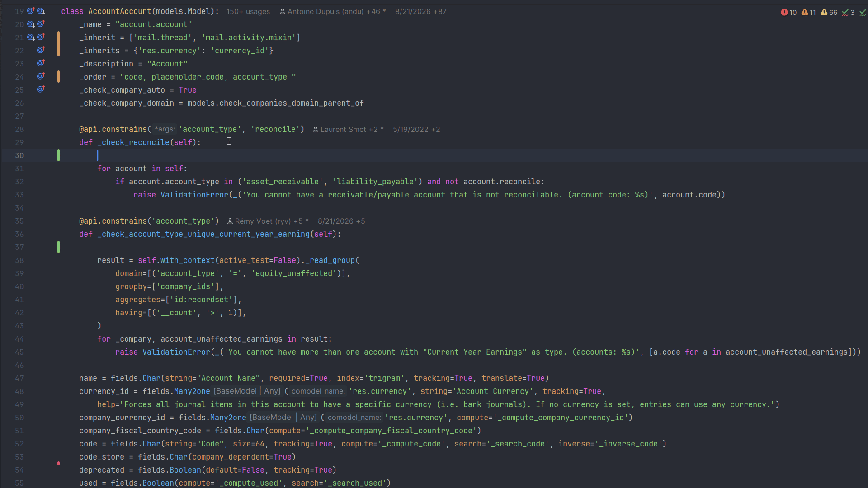The width and height of the screenshot is (868, 488).
Task: Click 'check_companies_domain_parent_of' on line 26
Action: tap(292, 103)
